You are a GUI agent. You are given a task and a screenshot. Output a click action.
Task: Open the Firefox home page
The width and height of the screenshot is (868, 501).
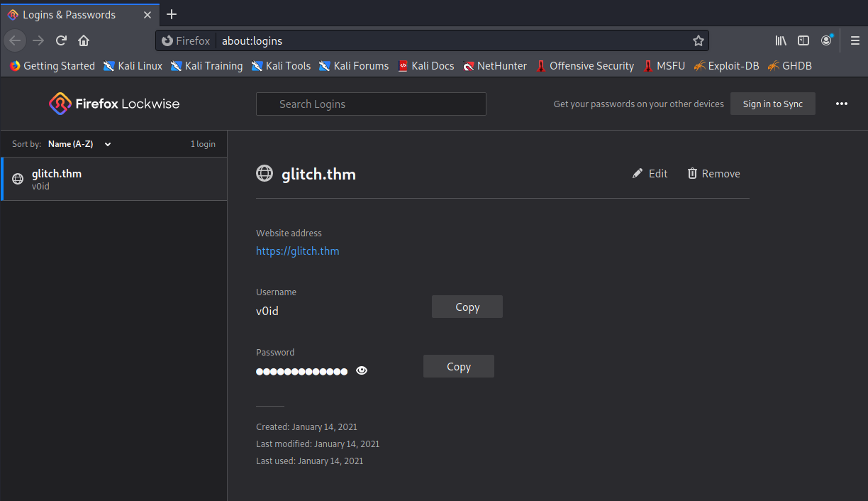click(x=84, y=40)
